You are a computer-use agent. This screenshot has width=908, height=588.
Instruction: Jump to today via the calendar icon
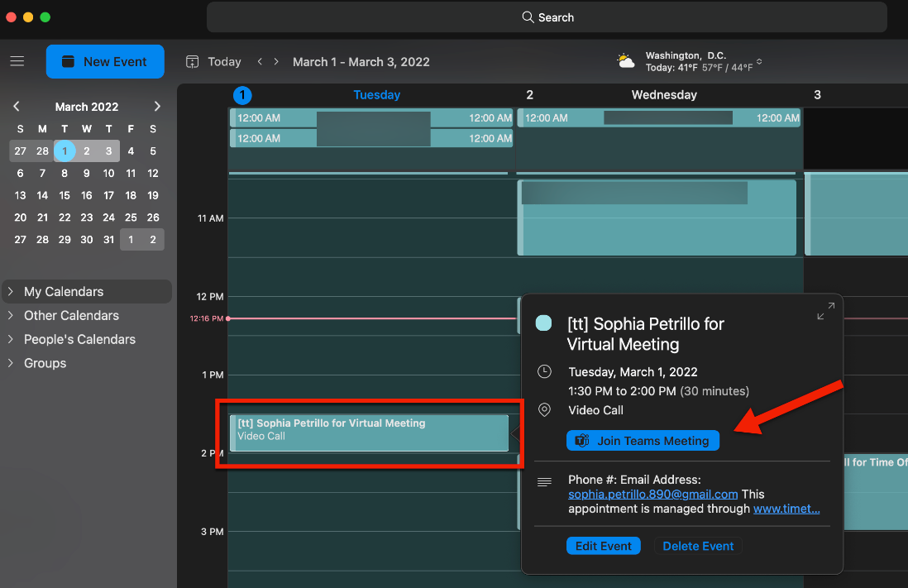pos(191,61)
